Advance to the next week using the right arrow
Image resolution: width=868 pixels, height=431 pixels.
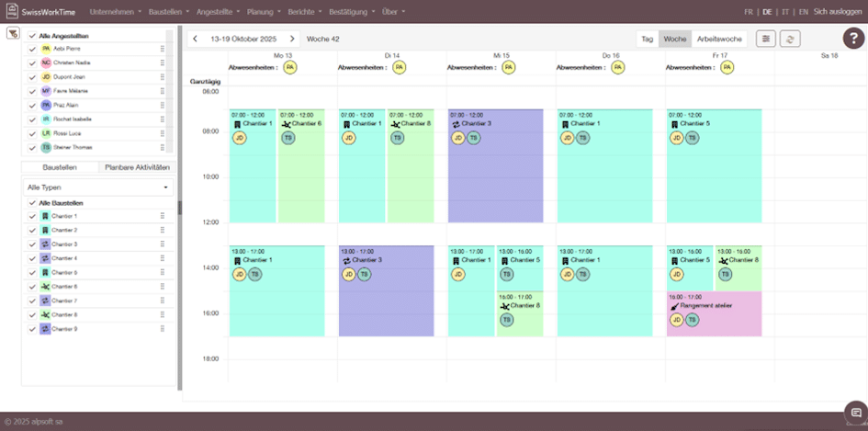292,39
